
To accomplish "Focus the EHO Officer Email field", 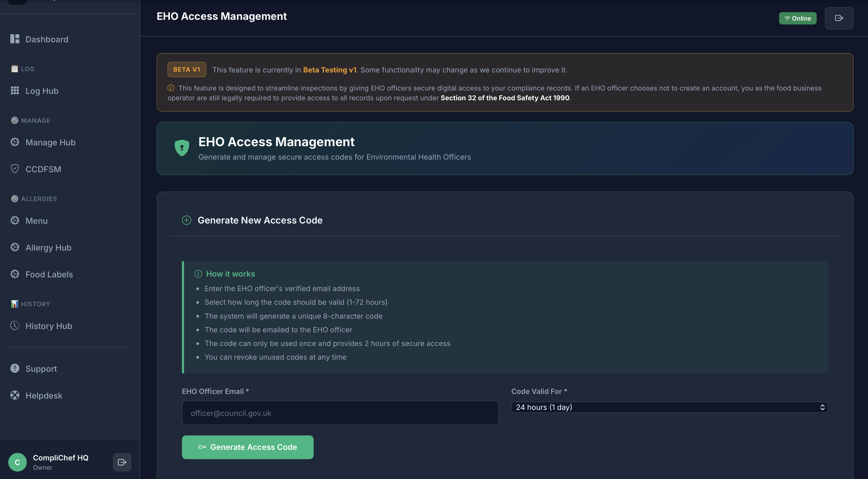I will tap(340, 413).
